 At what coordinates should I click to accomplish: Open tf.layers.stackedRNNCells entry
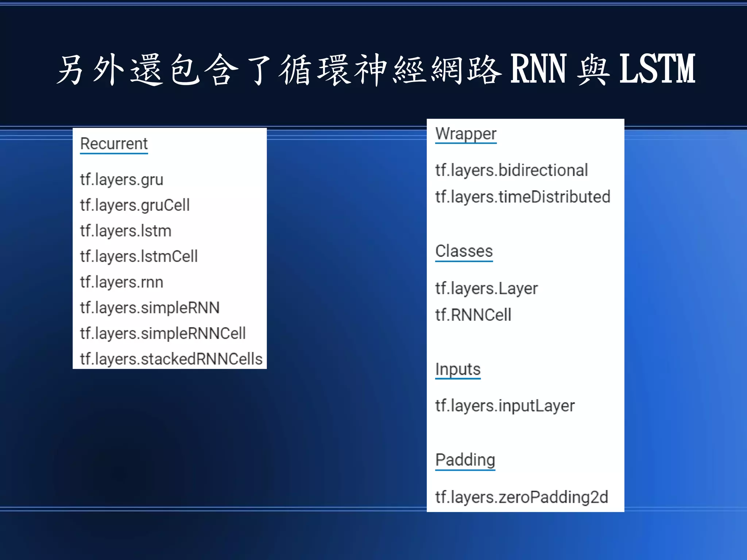171,359
